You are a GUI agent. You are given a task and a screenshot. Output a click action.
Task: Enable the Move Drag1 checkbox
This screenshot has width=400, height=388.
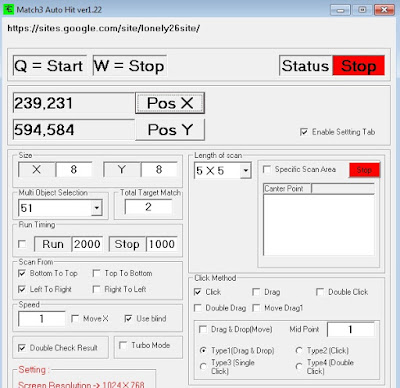coord(256,308)
